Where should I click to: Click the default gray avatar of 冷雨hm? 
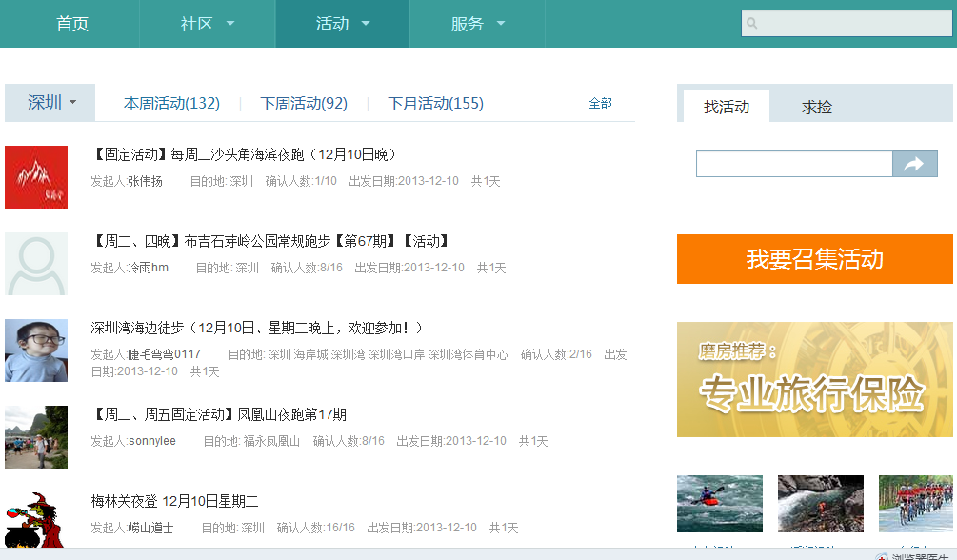click(x=36, y=264)
